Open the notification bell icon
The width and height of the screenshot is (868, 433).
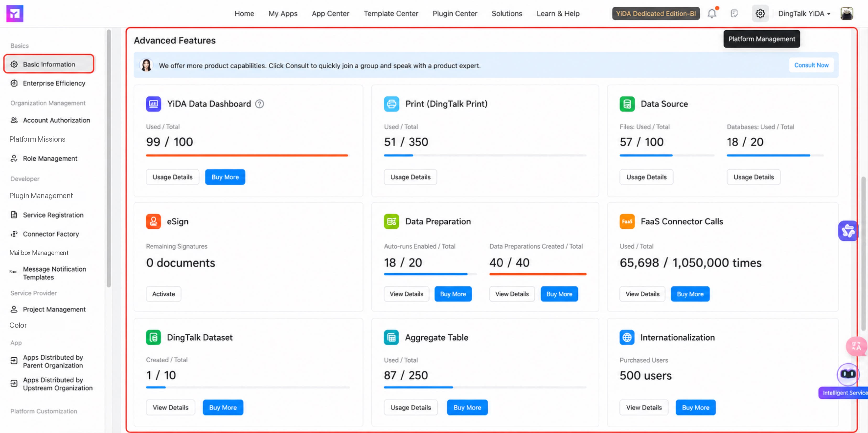click(x=712, y=13)
